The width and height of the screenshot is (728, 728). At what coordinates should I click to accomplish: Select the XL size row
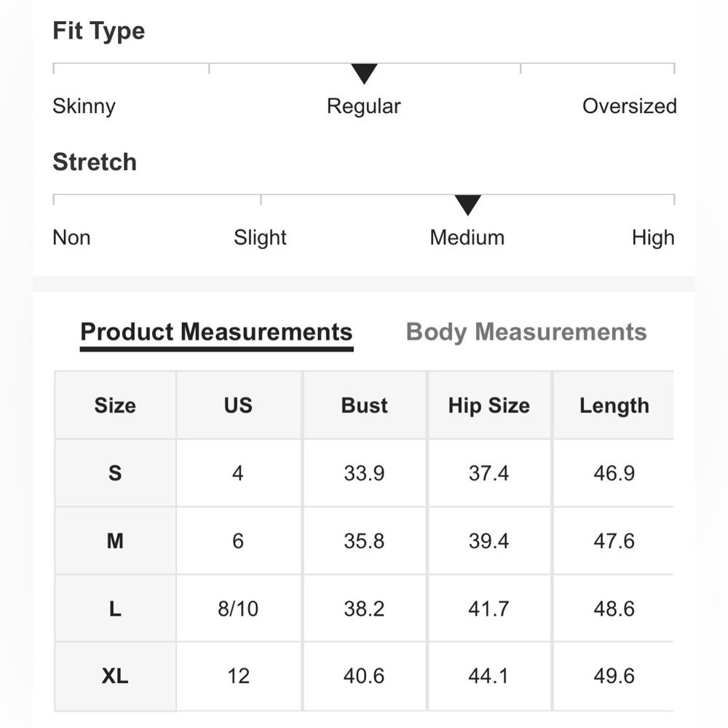click(x=364, y=676)
